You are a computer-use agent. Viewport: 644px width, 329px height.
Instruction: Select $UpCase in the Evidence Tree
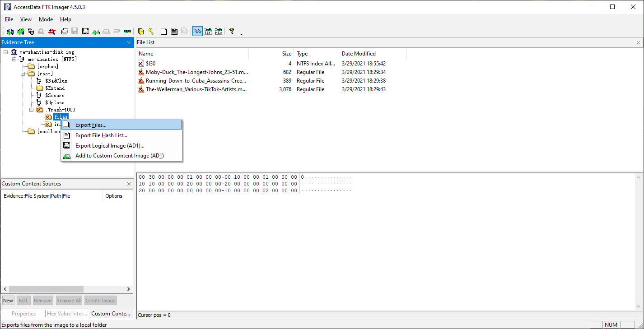[55, 102]
